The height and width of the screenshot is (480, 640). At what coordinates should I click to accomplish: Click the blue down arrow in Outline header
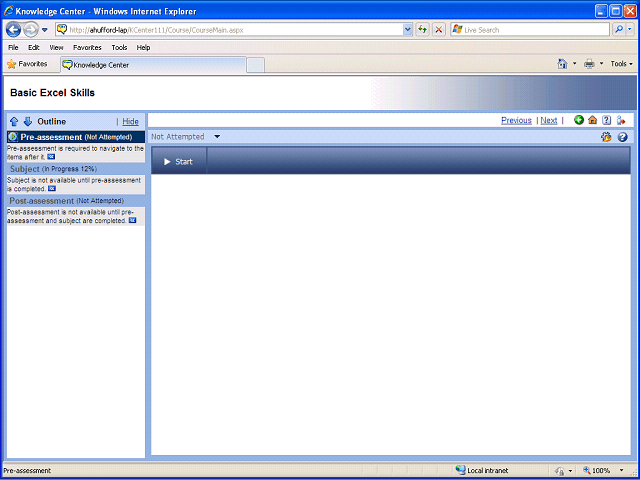pos(27,121)
